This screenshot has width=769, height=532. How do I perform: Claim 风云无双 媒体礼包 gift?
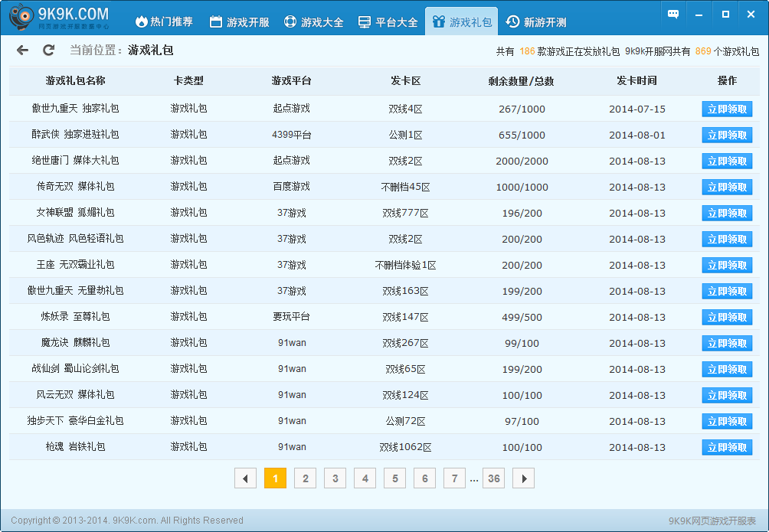coord(727,395)
